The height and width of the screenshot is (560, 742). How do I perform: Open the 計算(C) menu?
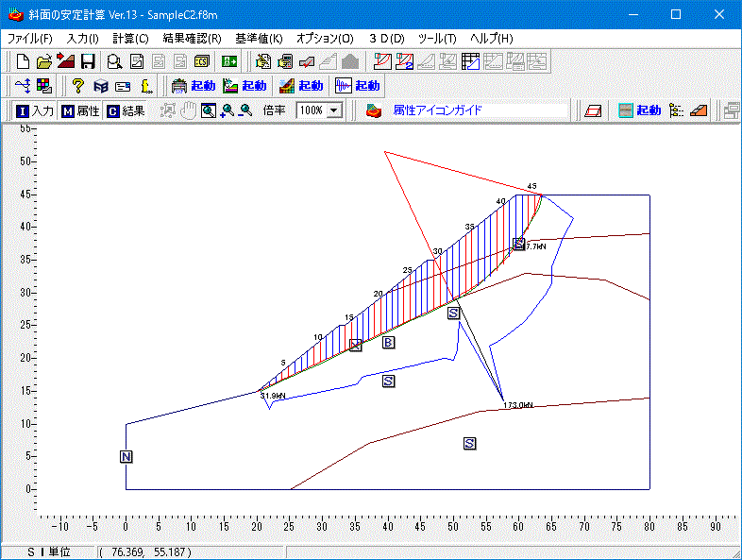click(x=130, y=39)
